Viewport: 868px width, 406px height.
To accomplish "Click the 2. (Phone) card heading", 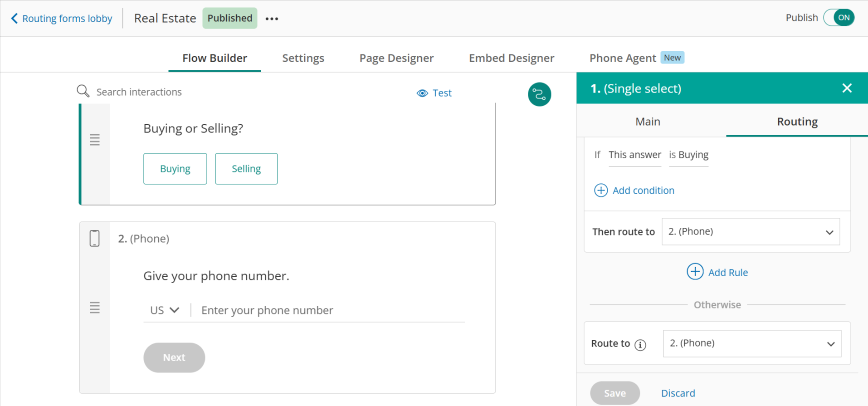I will pos(144,239).
